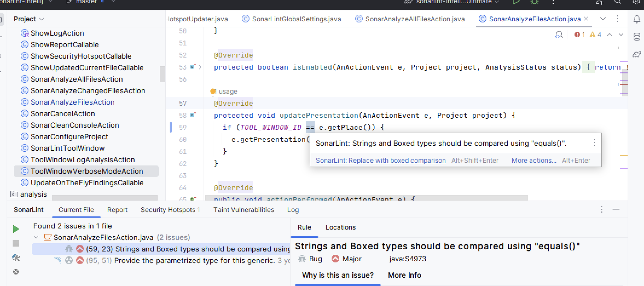Click the stop analysis square icon

16,243
